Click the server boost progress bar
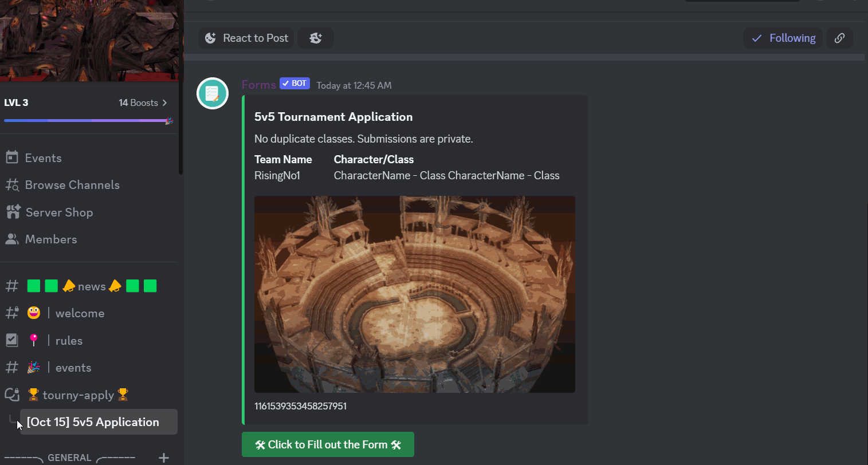The width and height of the screenshot is (868, 465). point(88,121)
